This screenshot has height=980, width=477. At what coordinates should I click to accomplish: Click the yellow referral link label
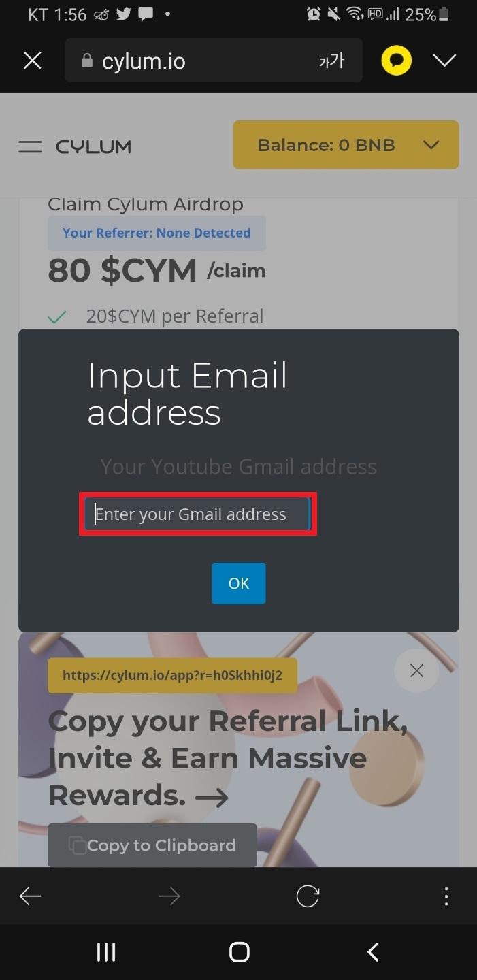point(172,676)
